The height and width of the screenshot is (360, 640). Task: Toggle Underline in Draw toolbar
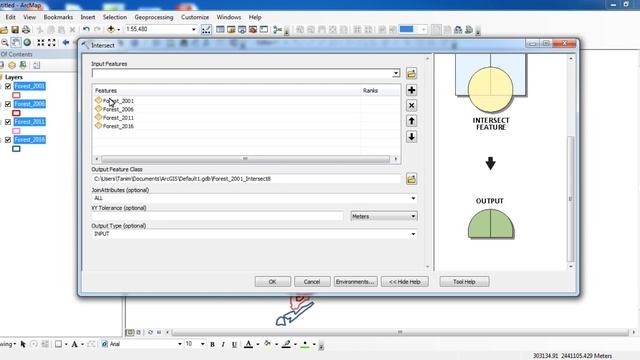pyautogui.click(x=234, y=344)
